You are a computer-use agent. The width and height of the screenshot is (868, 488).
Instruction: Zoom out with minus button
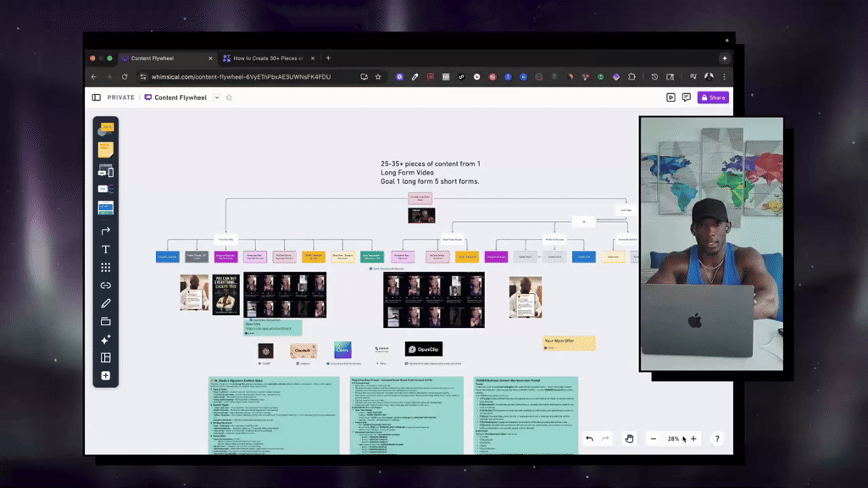(654, 439)
